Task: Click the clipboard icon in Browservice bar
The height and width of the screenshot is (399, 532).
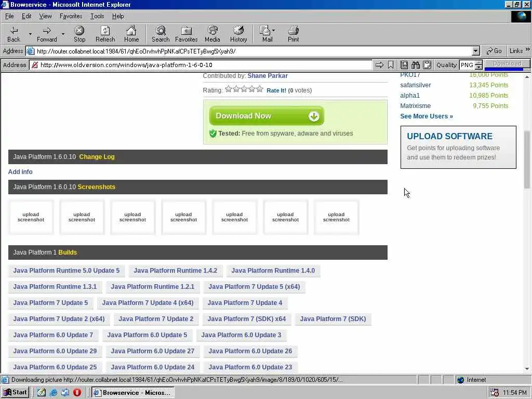Action: coord(427,65)
